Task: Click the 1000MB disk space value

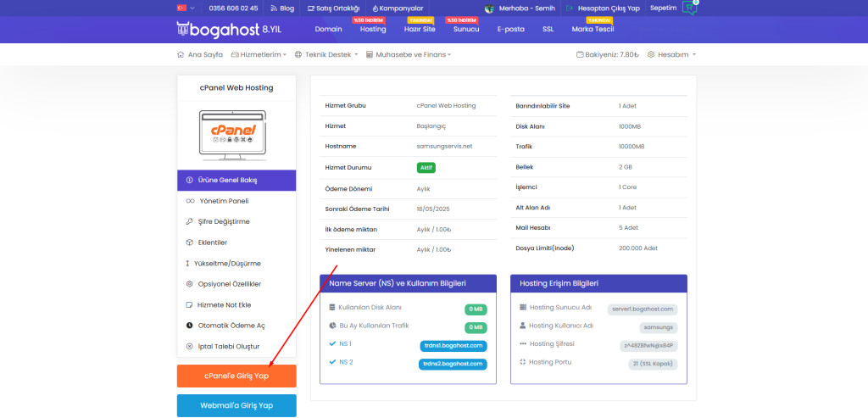Action: (630, 127)
